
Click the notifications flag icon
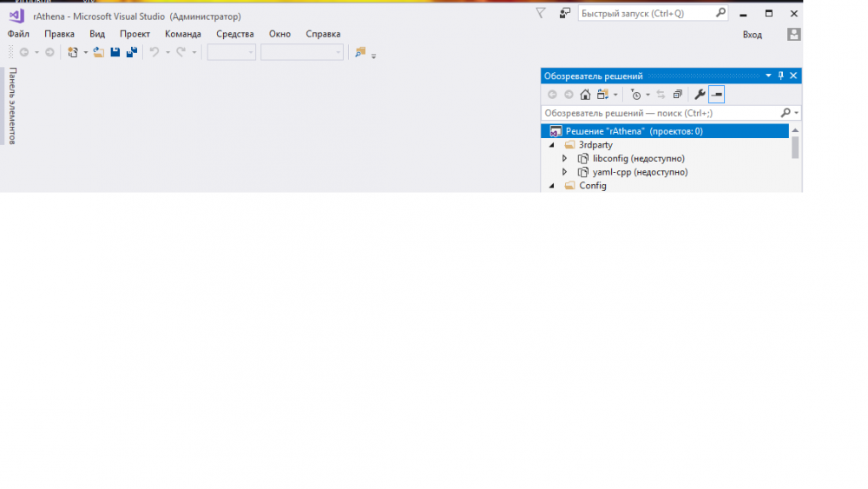click(541, 13)
